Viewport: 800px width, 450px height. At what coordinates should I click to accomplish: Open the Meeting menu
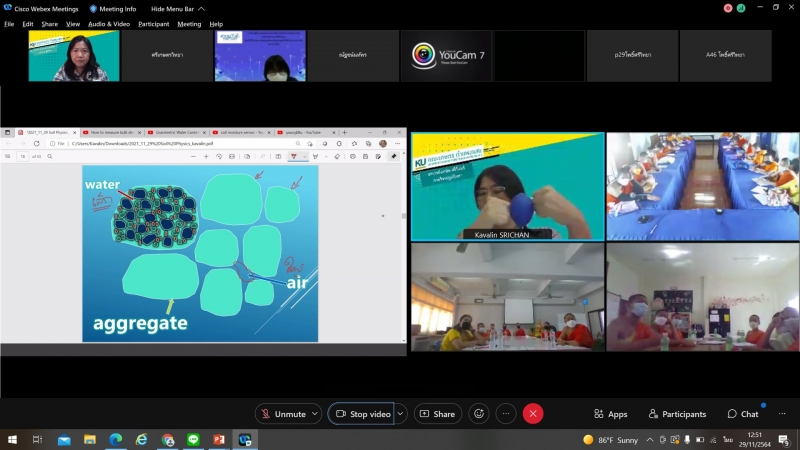click(189, 24)
